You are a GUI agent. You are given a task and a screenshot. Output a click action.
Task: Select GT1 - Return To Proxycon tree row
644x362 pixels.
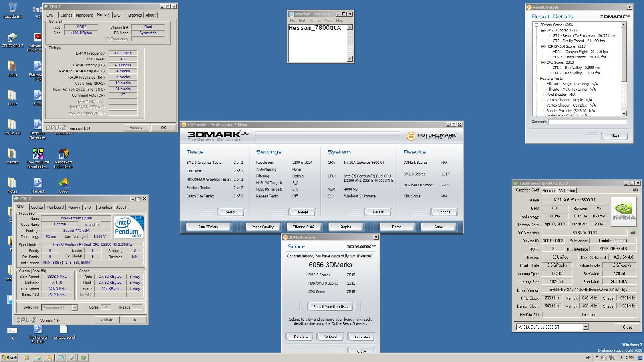584,35
